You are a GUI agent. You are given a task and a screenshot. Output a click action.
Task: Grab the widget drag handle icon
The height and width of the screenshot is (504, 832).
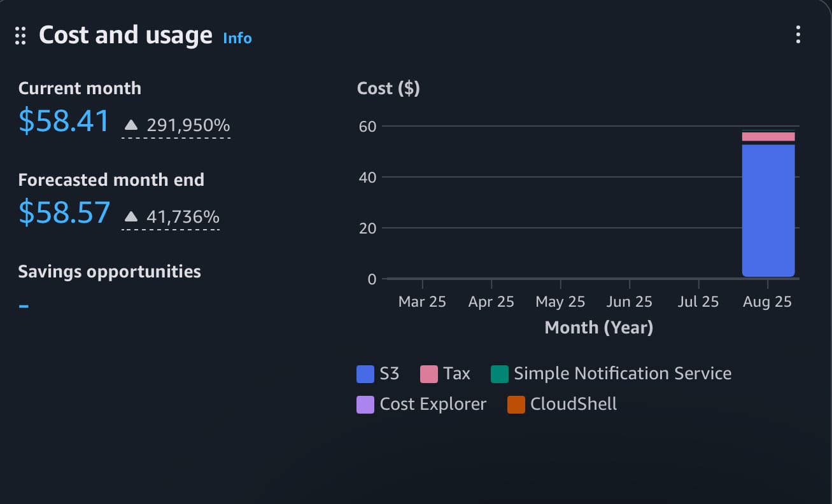click(x=20, y=36)
